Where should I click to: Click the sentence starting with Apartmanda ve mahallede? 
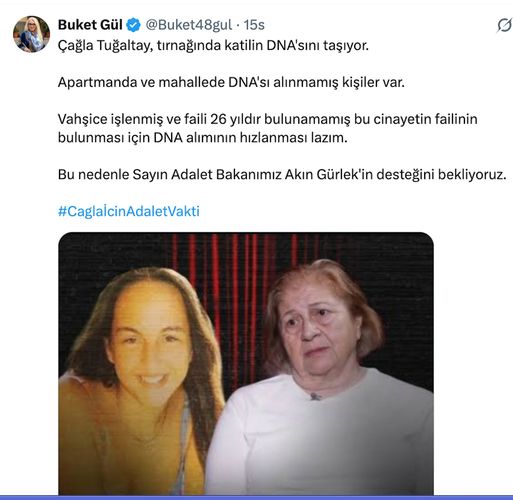tap(231, 82)
